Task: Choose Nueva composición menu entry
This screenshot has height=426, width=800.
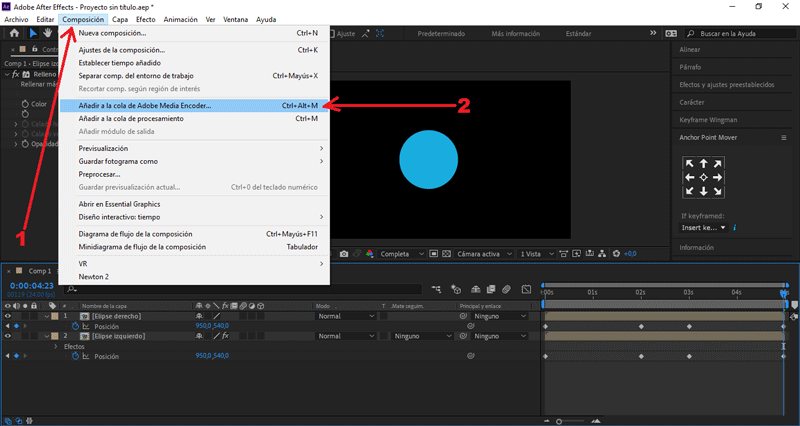Action: (x=194, y=33)
